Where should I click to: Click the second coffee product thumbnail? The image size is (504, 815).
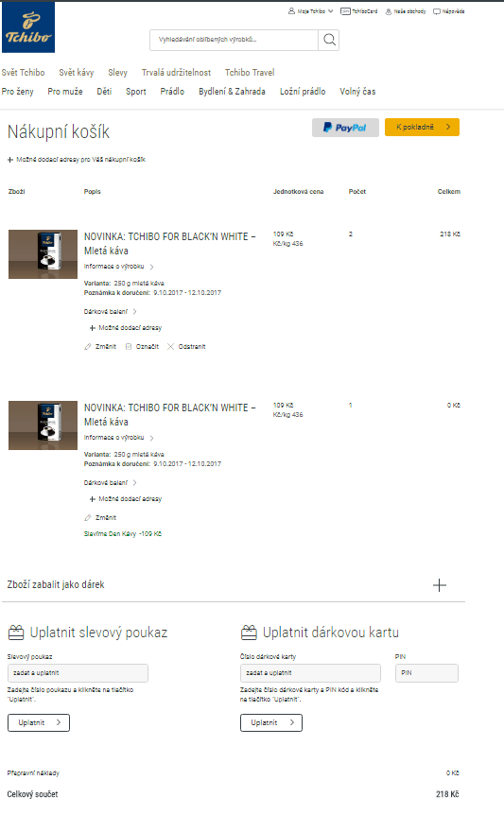pos(43,425)
